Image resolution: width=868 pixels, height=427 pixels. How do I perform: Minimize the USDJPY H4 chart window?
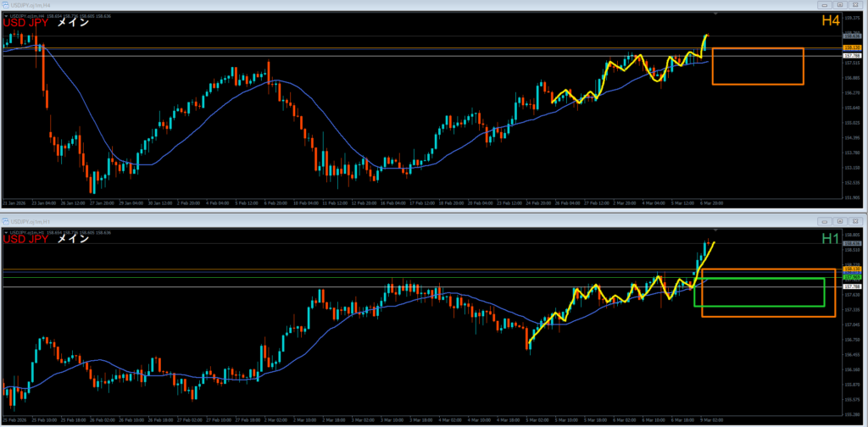click(x=825, y=5)
